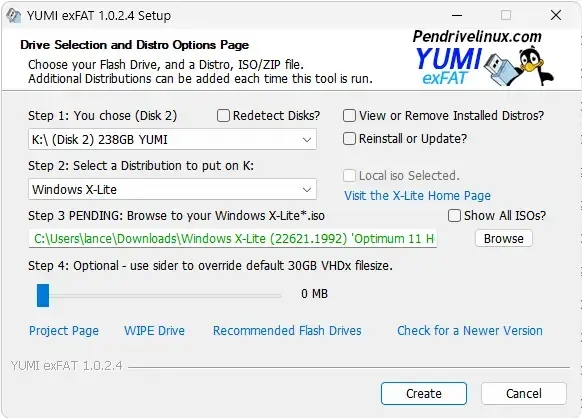Open Visit the X-Lite Home Page link
Viewport: 582px width, 418px height.
tap(418, 196)
